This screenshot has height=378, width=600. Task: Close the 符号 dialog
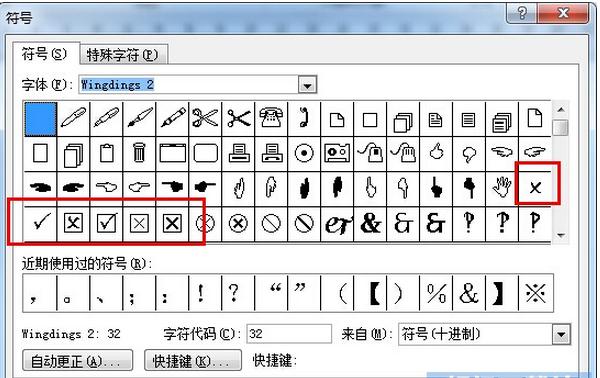[x=563, y=14]
